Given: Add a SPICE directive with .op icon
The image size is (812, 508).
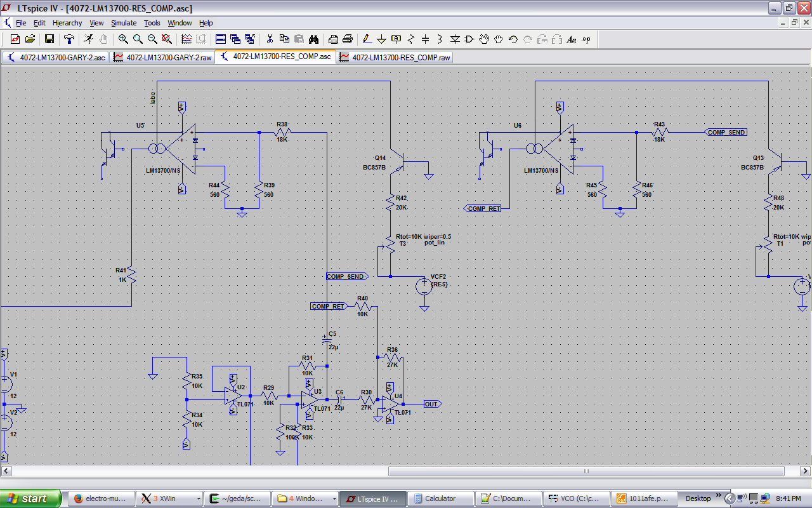Looking at the screenshot, I should click(586, 39).
